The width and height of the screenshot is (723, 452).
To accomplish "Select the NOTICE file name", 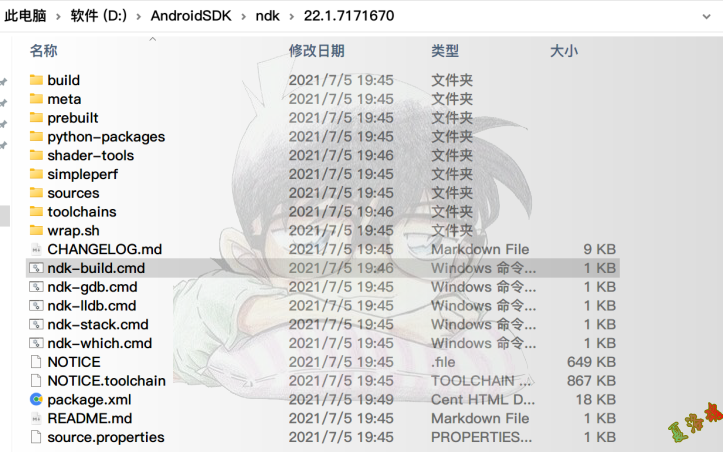I will (x=74, y=362).
